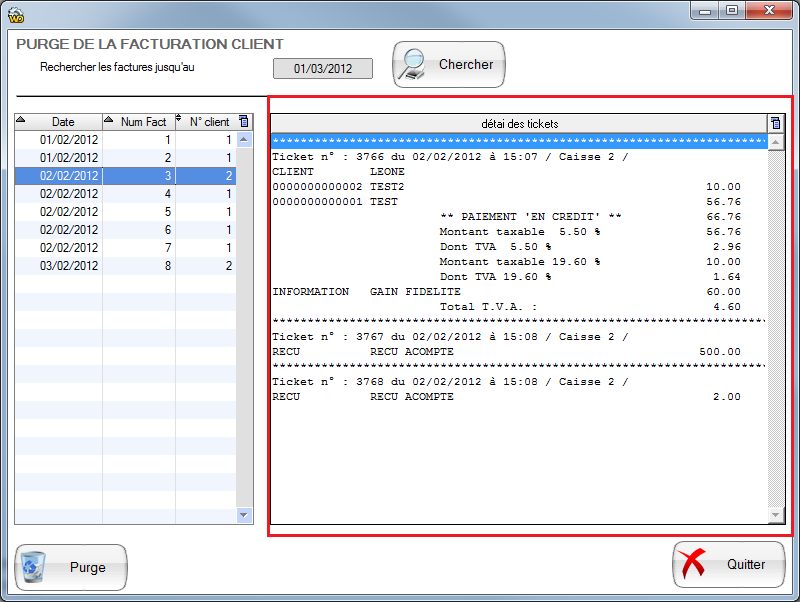Image resolution: width=800 pixels, height=602 pixels.
Task: Select invoice number 1 dated 01/02/2012
Action: click(125, 140)
